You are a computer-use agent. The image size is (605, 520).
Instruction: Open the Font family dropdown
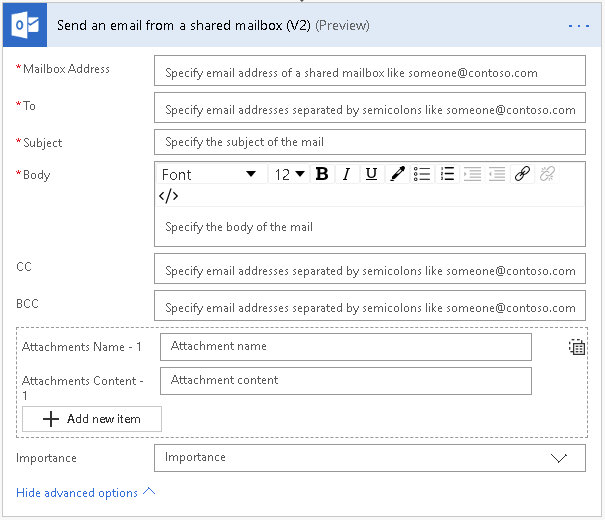click(209, 174)
